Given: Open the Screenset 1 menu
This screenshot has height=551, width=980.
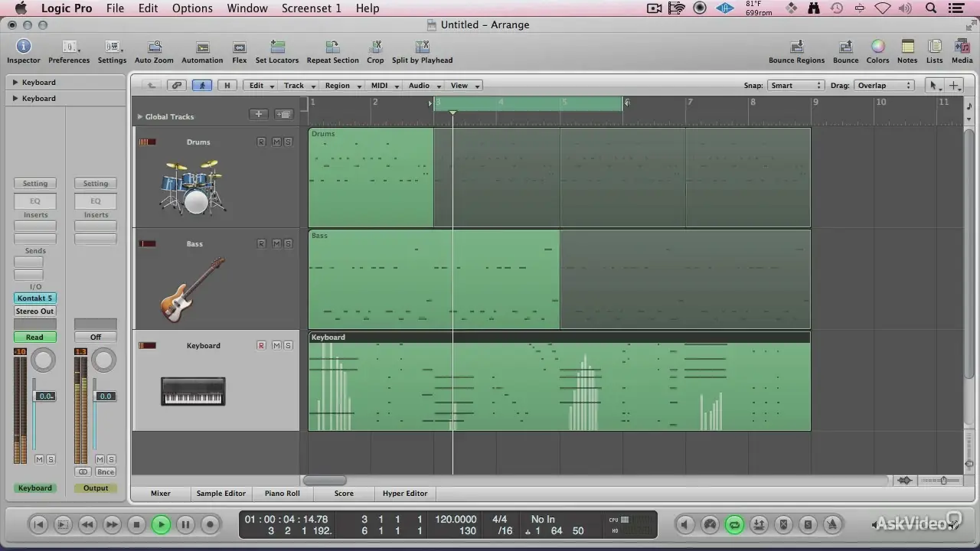Looking at the screenshot, I should [x=311, y=8].
